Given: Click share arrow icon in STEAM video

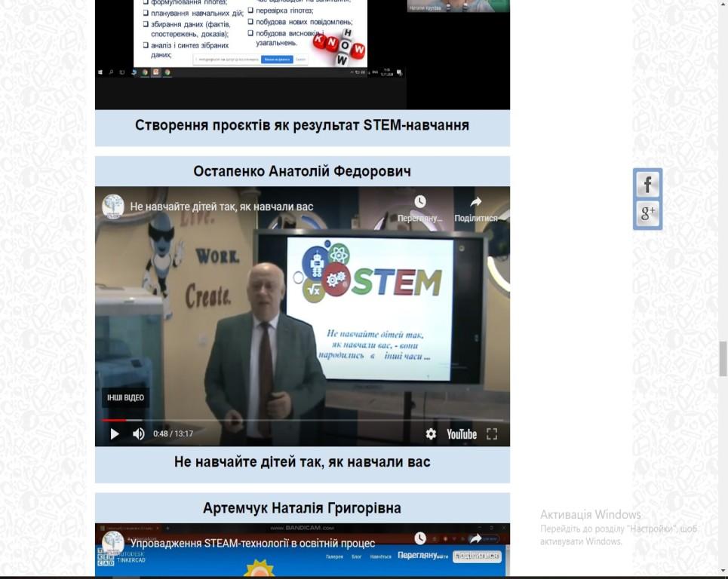Looking at the screenshot, I should [x=476, y=538].
